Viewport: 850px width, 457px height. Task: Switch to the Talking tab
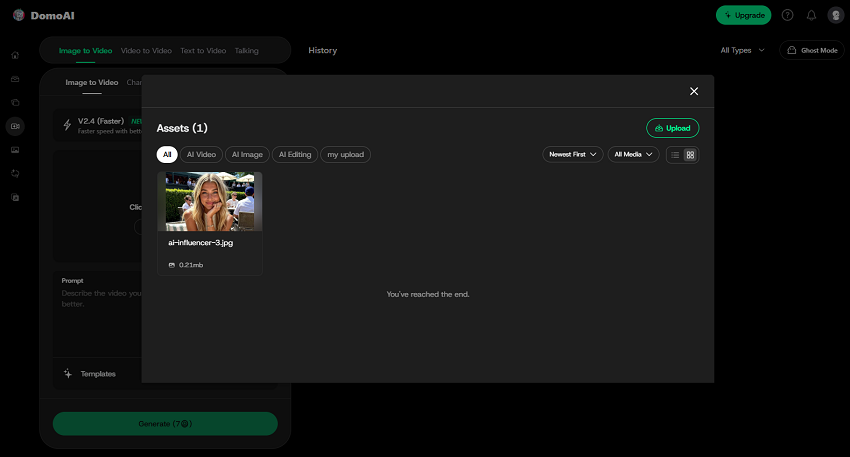point(246,50)
